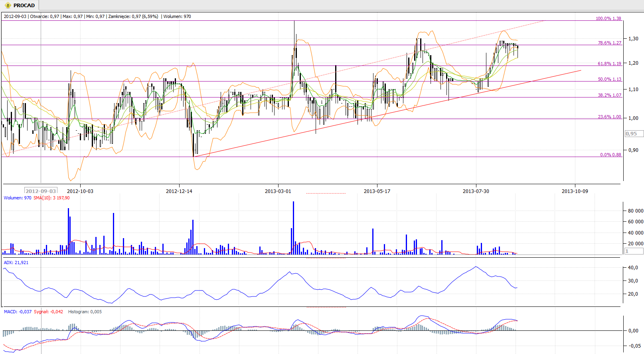Click the 0,95 price cursor box
The width and height of the screenshot is (644, 354).
point(634,134)
